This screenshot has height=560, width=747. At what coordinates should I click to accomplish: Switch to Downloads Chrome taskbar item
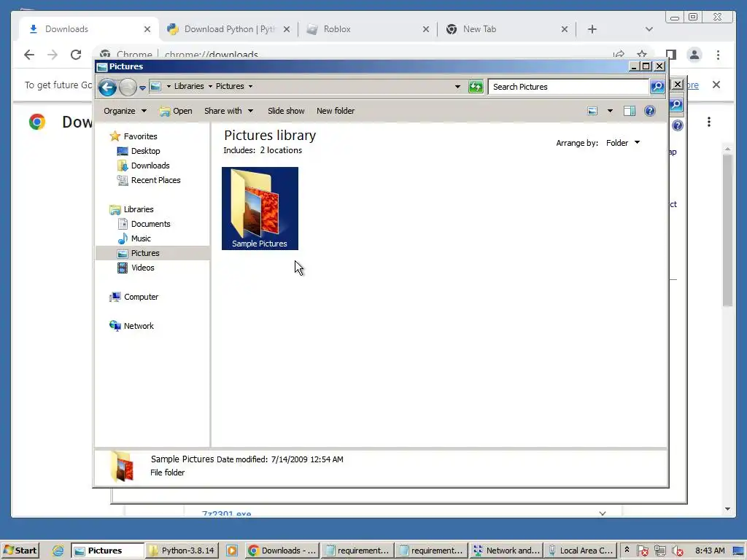point(282,551)
